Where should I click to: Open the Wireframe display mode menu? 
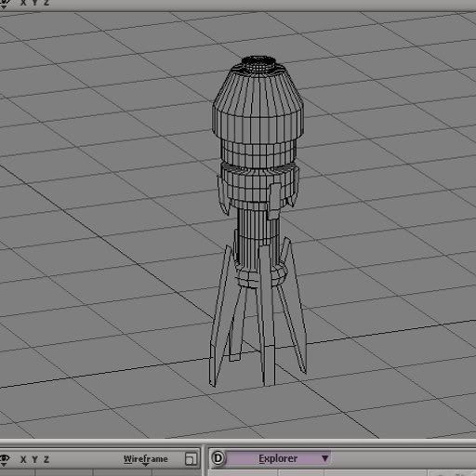point(145,459)
